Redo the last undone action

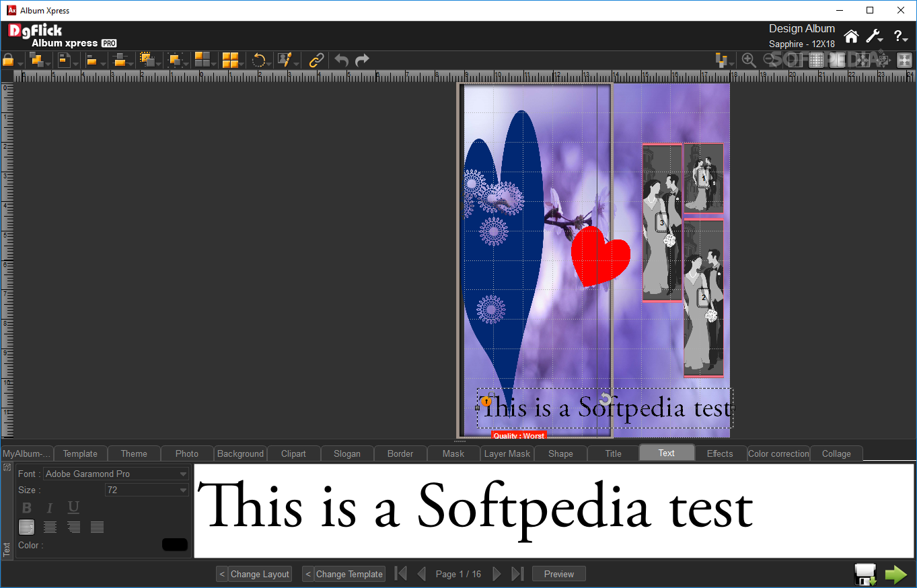tap(362, 61)
